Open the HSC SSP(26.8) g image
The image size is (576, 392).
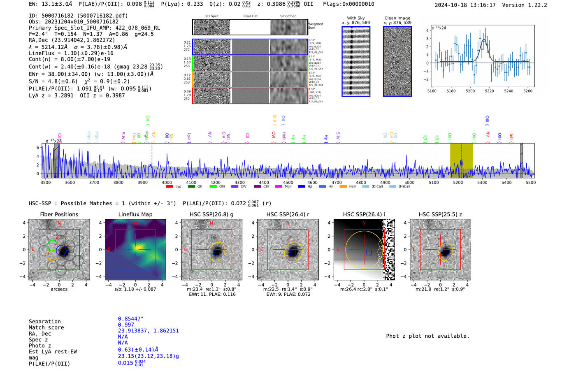[x=211, y=250]
